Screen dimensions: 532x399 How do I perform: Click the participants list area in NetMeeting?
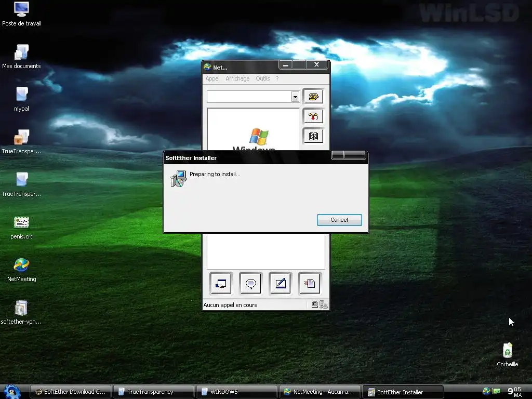tap(265, 251)
